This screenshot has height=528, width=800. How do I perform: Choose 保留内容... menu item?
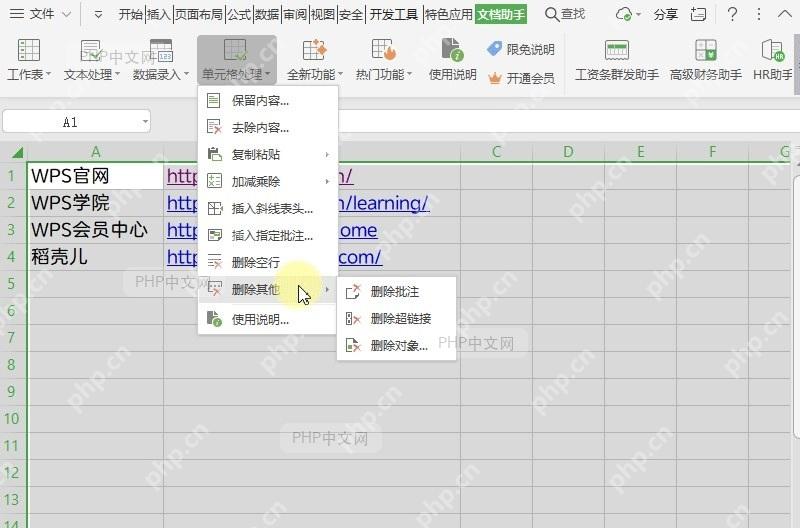[268, 100]
